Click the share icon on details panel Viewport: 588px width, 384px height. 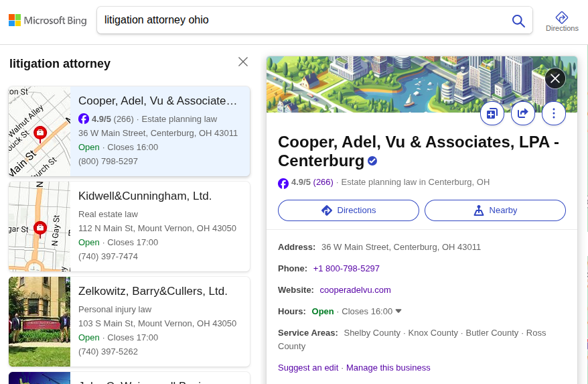(x=523, y=113)
